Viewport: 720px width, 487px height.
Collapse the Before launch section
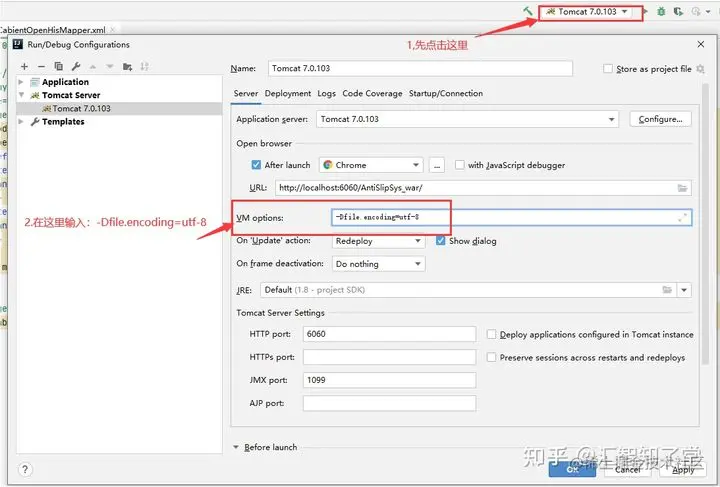[236, 447]
